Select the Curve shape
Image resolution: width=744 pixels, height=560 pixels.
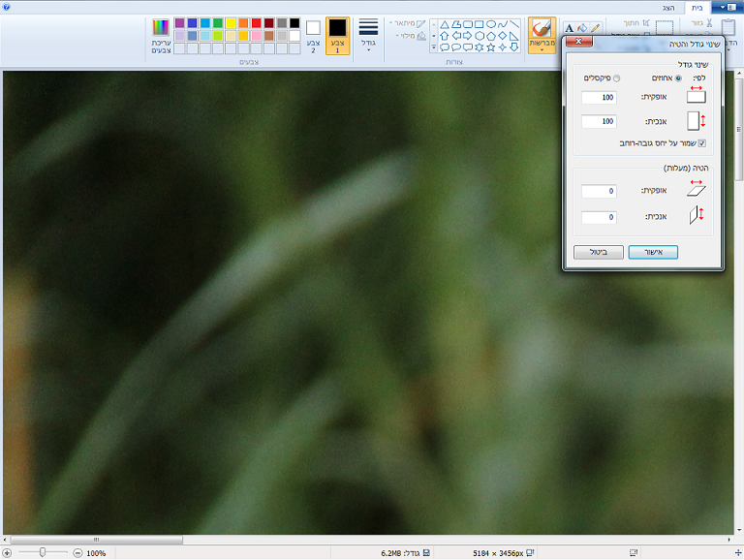point(503,24)
